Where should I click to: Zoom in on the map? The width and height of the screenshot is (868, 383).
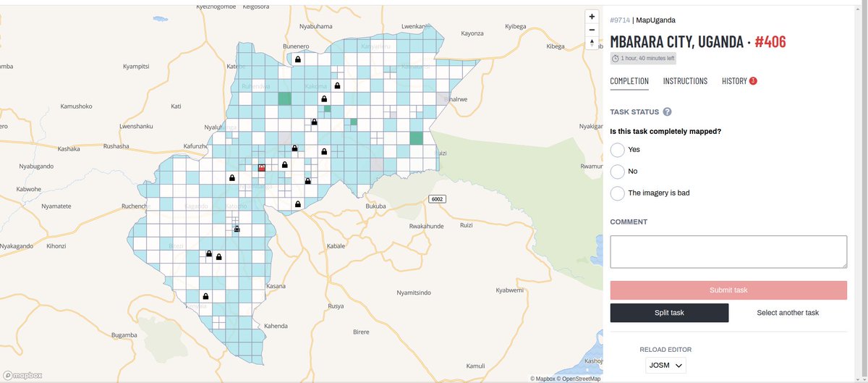click(592, 17)
